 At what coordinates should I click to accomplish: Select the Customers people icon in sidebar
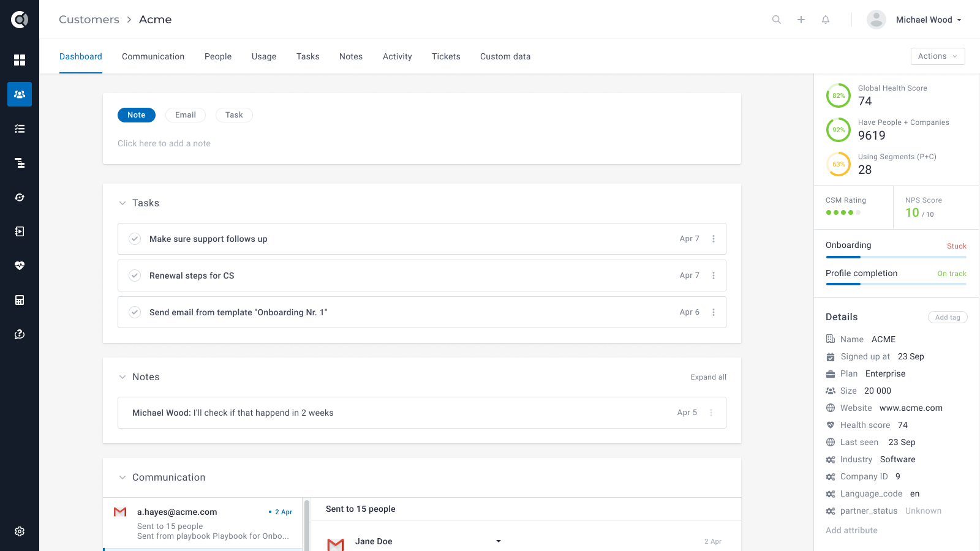(20, 94)
